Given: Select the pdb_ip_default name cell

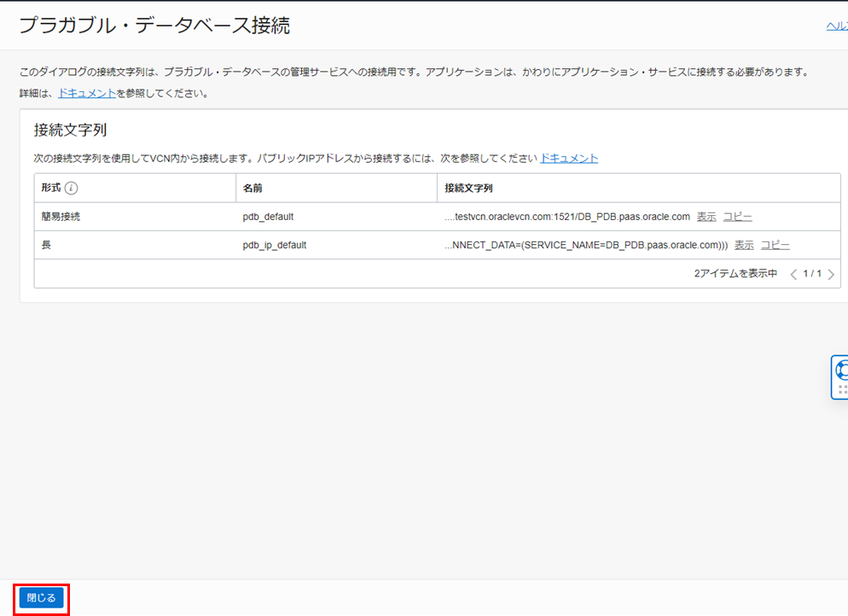Looking at the screenshot, I should point(274,245).
